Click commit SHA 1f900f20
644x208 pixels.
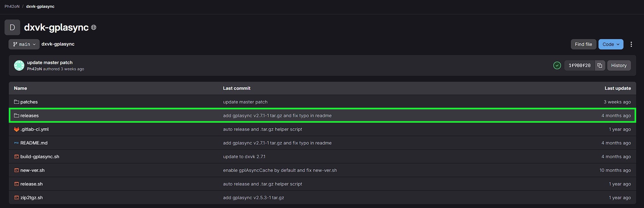579,65
